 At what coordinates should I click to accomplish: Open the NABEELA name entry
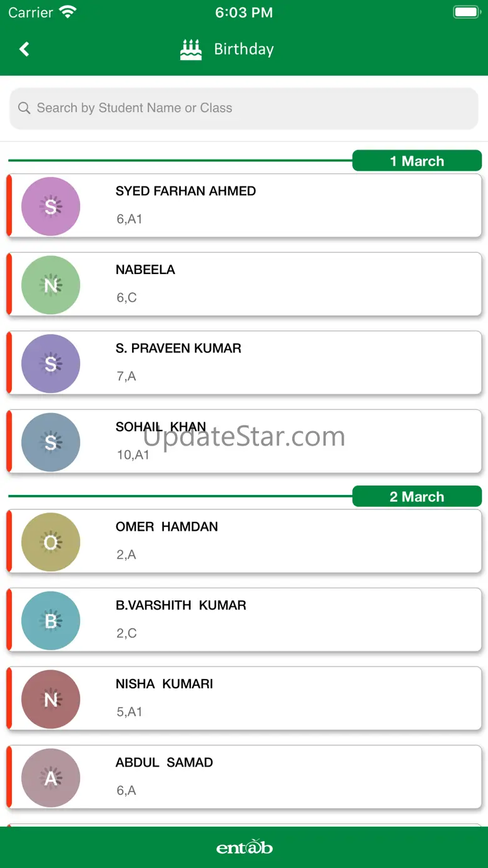pos(145,270)
